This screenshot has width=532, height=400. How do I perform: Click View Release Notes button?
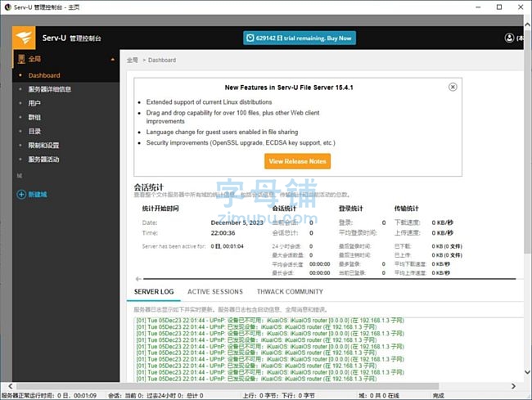(x=298, y=161)
